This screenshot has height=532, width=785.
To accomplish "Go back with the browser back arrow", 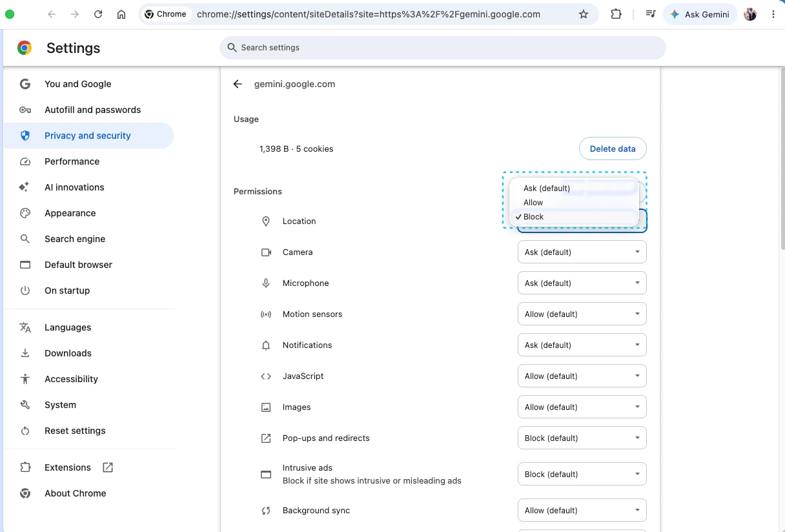I will [x=52, y=14].
